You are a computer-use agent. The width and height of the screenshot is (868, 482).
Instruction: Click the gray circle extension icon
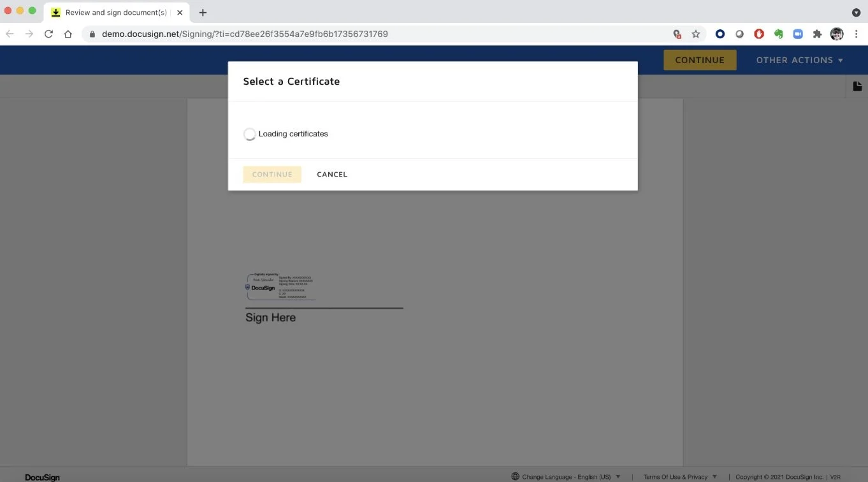point(739,34)
